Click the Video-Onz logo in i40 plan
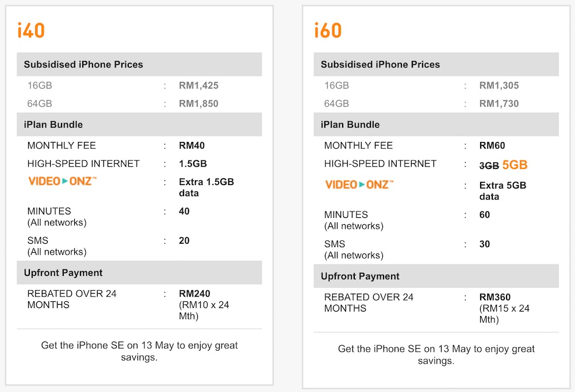The image size is (575, 392). (62, 182)
